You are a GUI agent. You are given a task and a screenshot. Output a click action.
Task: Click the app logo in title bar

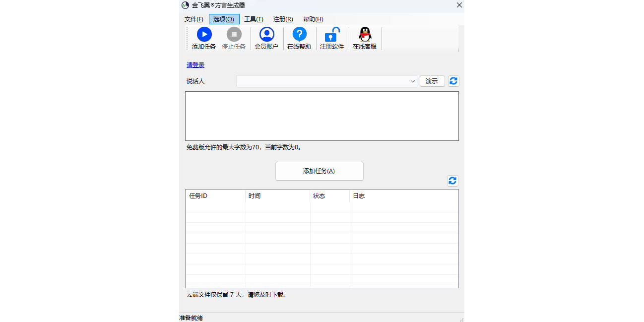[185, 5]
